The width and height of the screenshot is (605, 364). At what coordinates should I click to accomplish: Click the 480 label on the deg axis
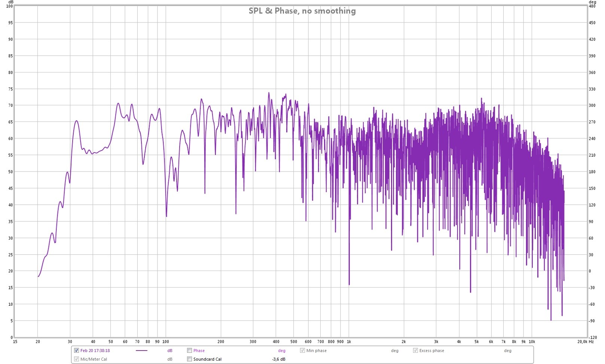click(x=592, y=6)
